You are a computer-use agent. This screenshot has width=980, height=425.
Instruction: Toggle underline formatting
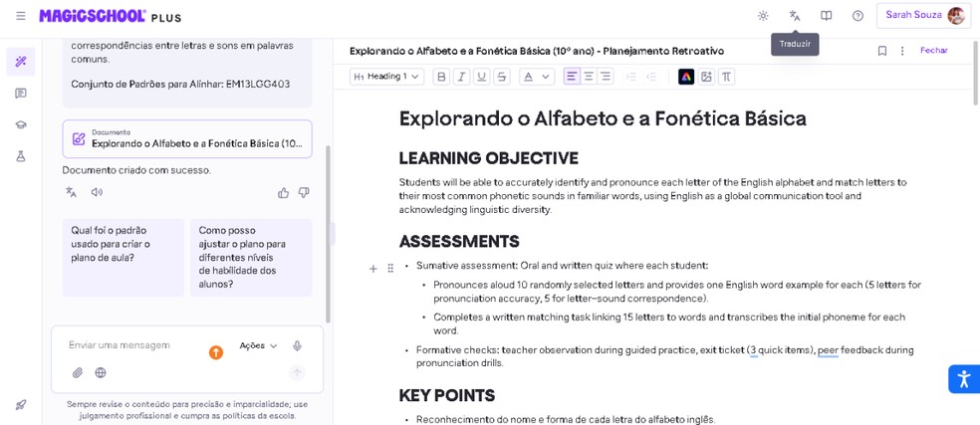tap(481, 77)
